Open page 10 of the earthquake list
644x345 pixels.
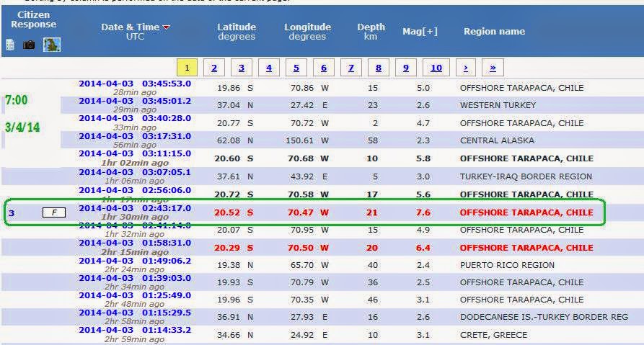tap(436, 68)
